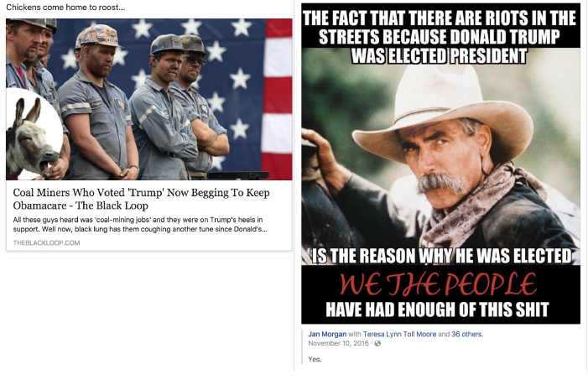This screenshot has width=588, height=380.
Task: Open the cowboy meme image
Action: (x=440, y=164)
